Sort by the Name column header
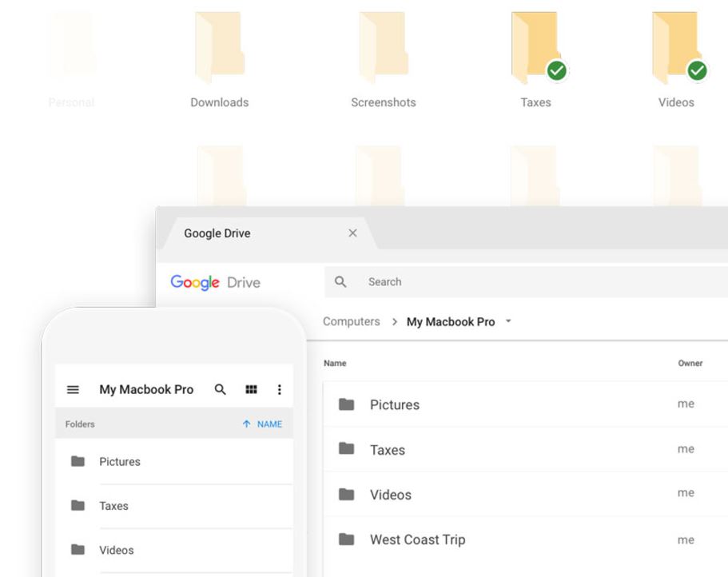 [335, 363]
